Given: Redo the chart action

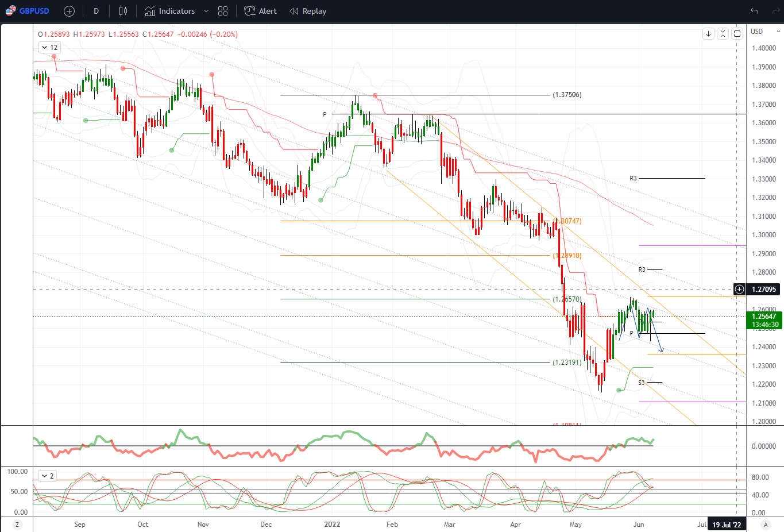Looking at the screenshot, I should [x=777, y=11].
